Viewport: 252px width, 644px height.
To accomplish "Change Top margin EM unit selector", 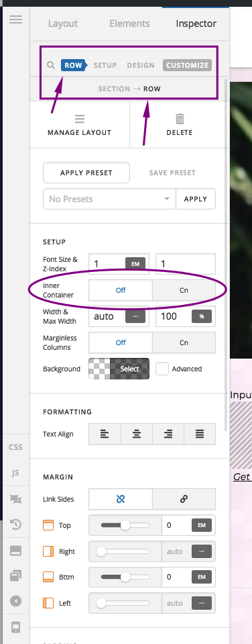I will point(202,525).
